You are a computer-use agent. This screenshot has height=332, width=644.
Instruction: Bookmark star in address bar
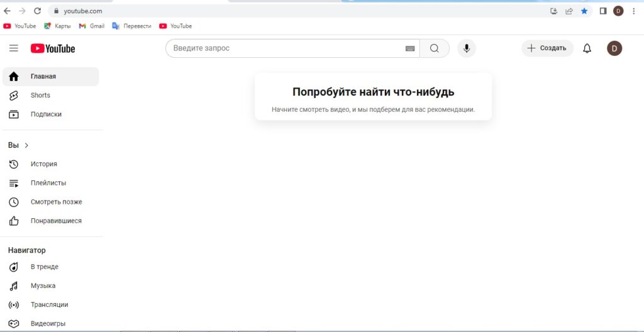tap(584, 11)
